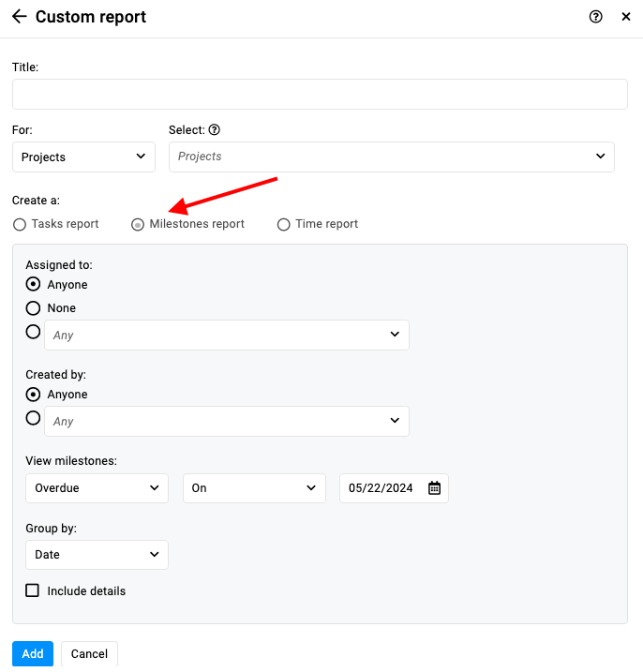Open the calendar date picker icon

[434, 487]
